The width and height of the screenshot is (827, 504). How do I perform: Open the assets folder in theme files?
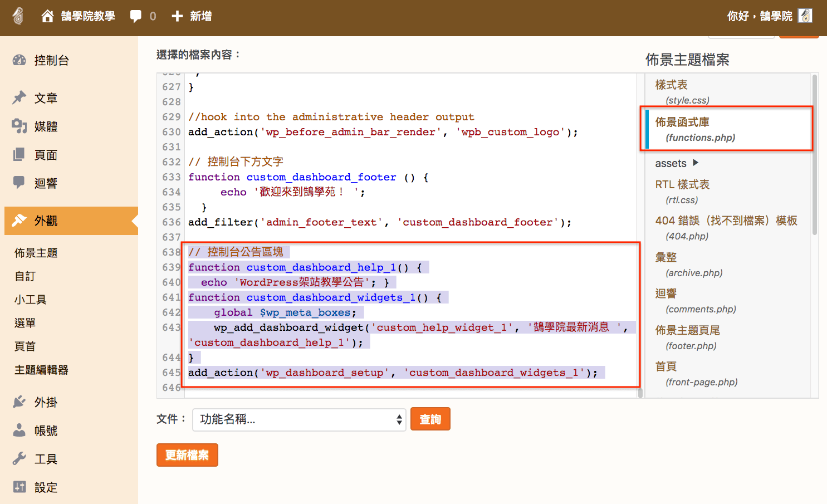coord(671,163)
